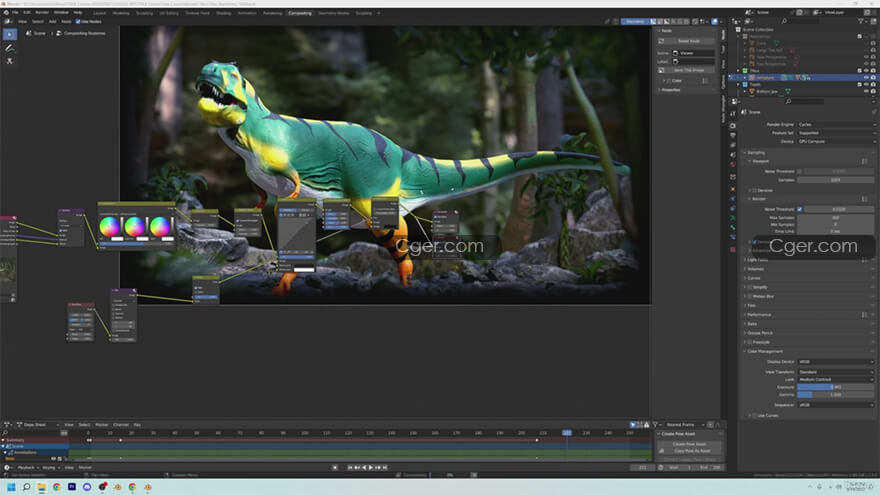Open File Explorer from the taskbar
This screenshot has width=880, height=495.
tap(42, 487)
